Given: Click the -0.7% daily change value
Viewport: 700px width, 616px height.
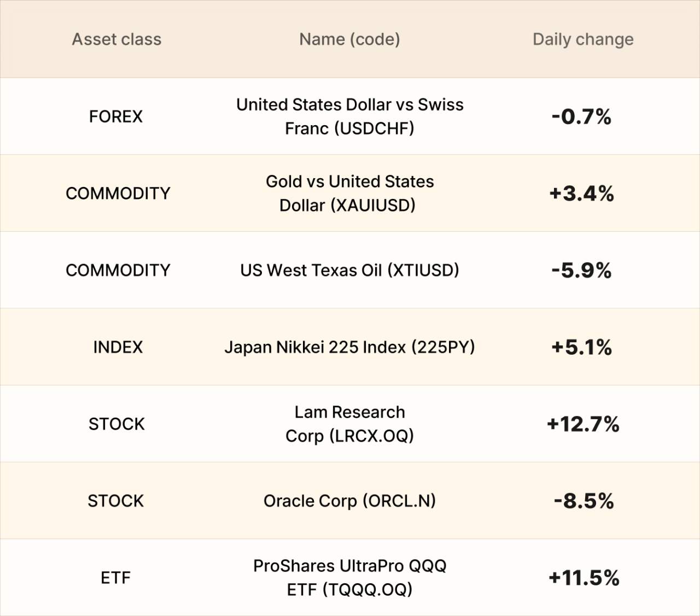Looking at the screenshot, I should (581, 116).
